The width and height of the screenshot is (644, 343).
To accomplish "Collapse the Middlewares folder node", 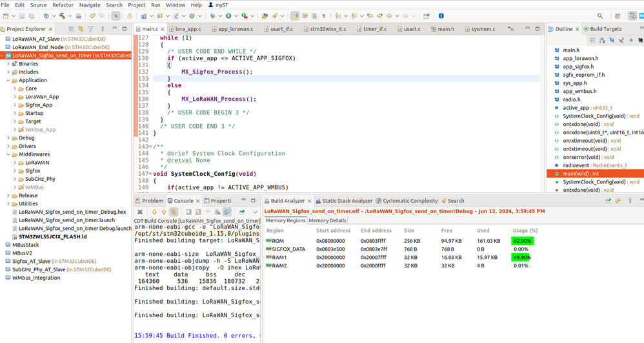I will coord(8,154).
